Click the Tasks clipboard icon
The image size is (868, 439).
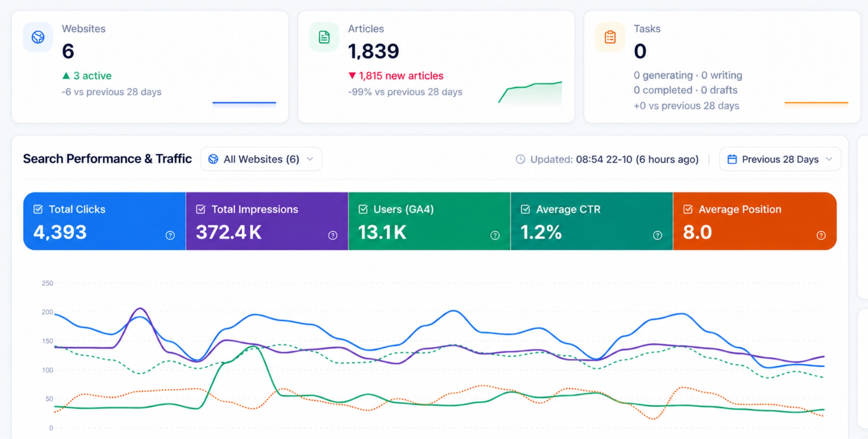coord(610,37)
